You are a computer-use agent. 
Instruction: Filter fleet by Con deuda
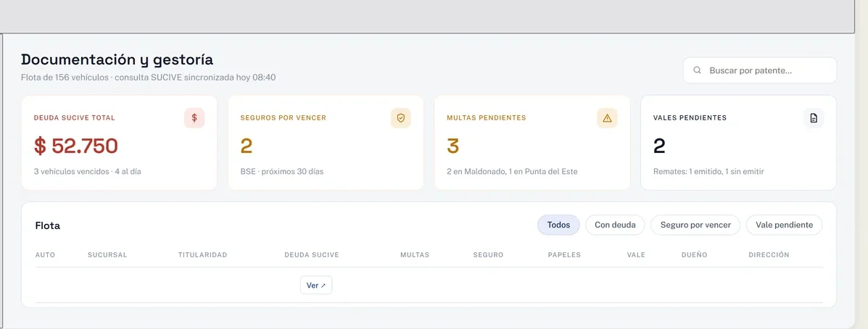(615, 225)
